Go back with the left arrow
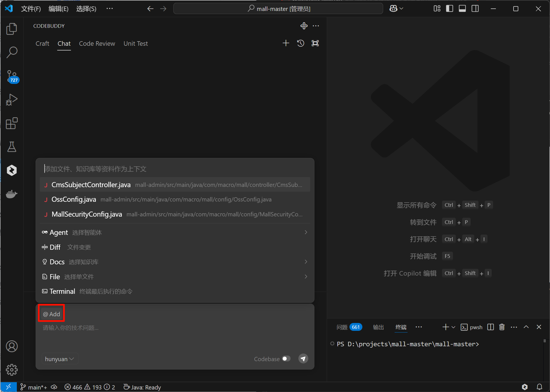550x392 pixels. pyautogui.click(x=150, y=9)
